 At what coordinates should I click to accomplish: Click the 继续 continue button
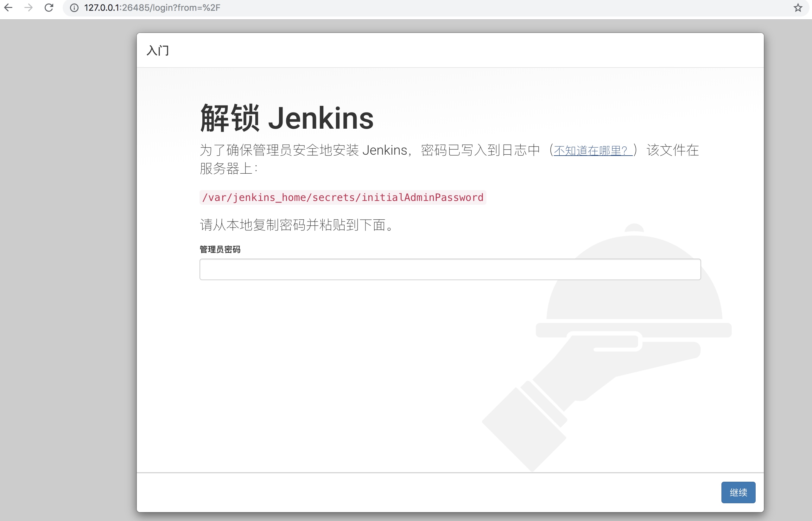click(738, 492)
